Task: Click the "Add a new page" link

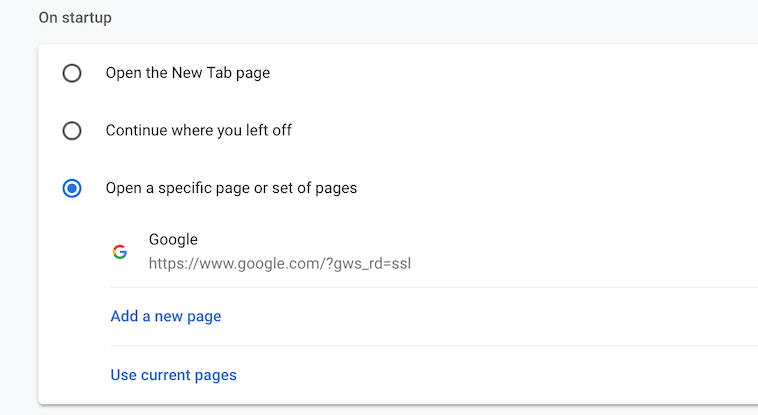Action: point(166,316)
